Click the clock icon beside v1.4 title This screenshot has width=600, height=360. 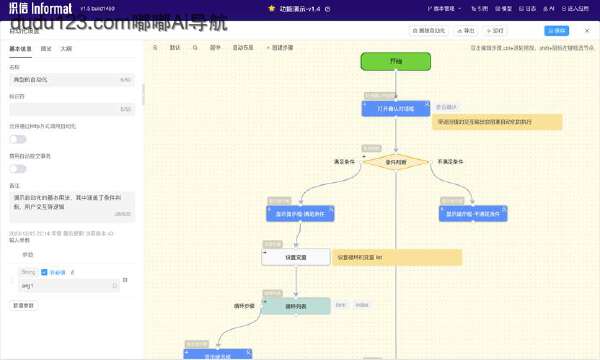pos(328,9)
